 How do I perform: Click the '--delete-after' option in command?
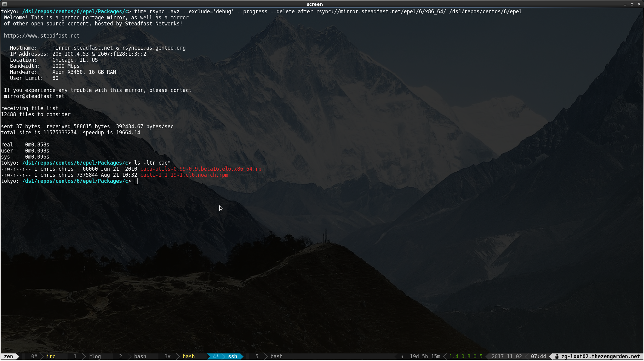291,11
